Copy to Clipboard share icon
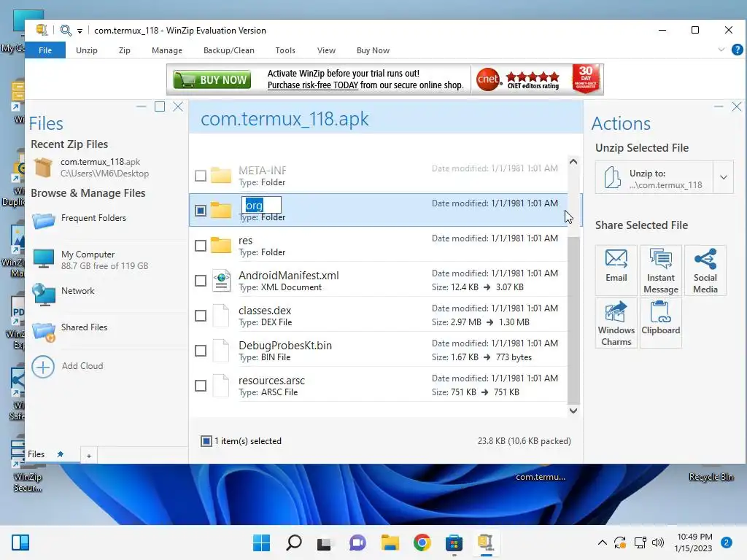747x560 pixels. (x=660, y=323)
